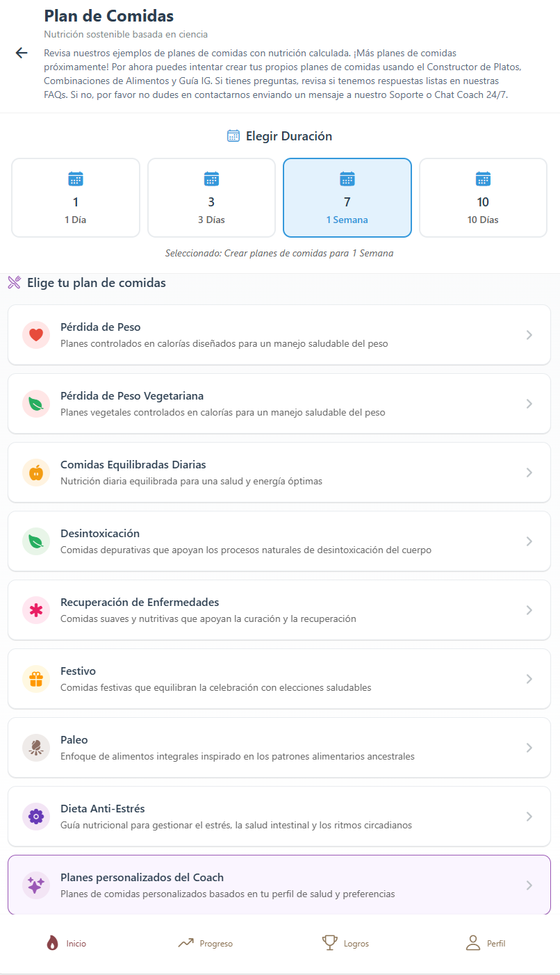Select the 3 Días duration option

click(x=211, y=198)
